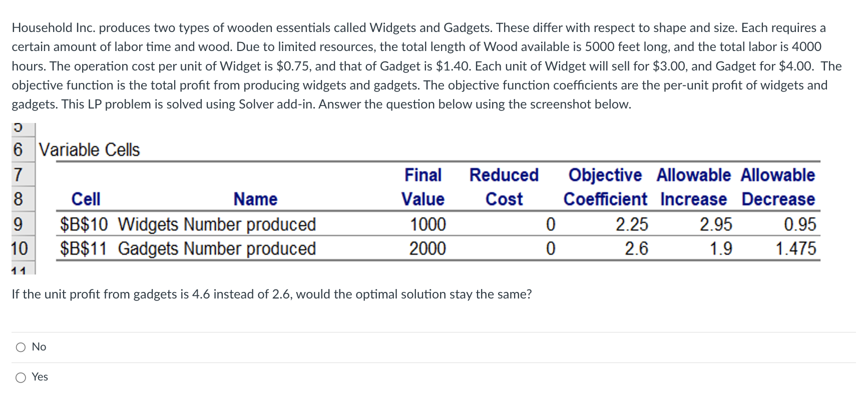Click the cell reference "$B$10"
The height and width of the screenshot is (400, 868).
click(x=84, y=224)
